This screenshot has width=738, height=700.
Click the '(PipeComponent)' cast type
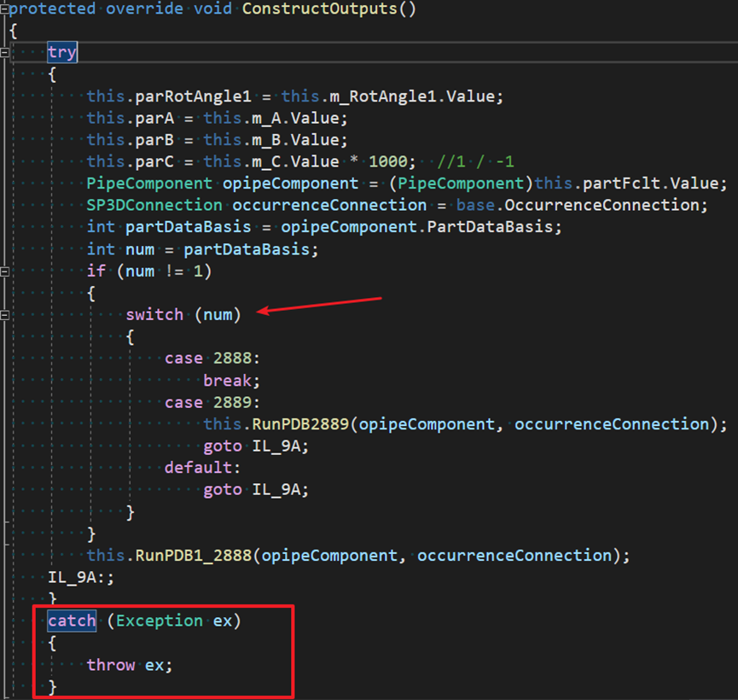click(x=461, y=184)
